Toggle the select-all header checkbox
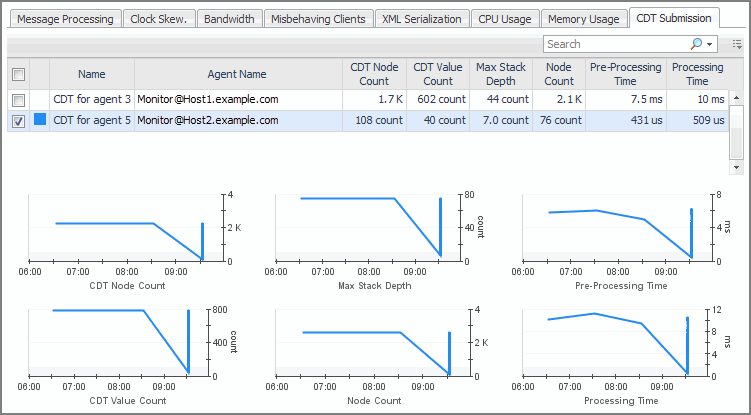Screen dimensions: 751x415 17,74
